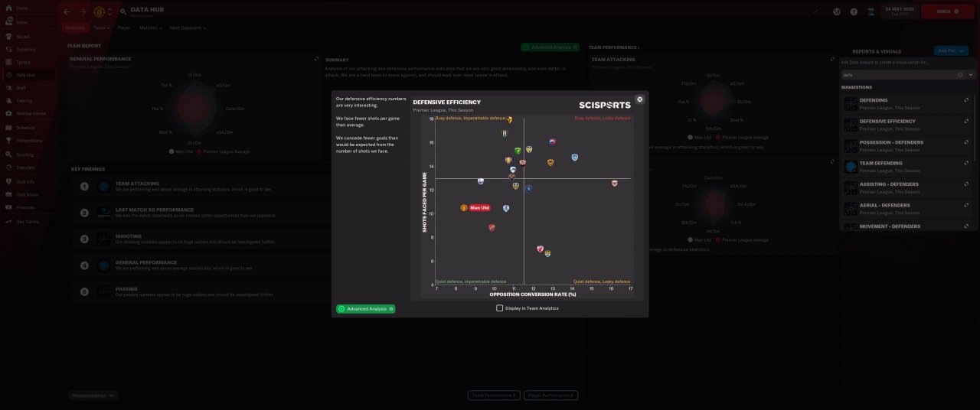
Task: Open Home in the sidebar
Action: [21, 8]
